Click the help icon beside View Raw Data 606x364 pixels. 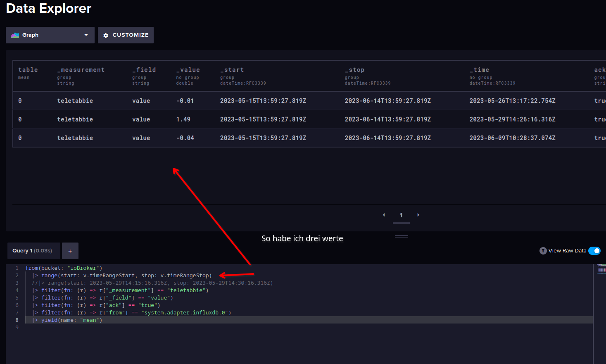point(543,251)
